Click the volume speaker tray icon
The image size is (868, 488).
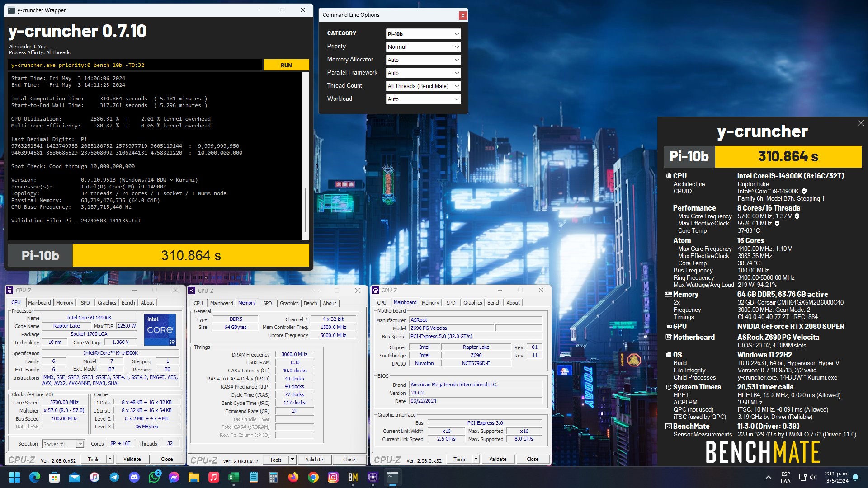point(813,477)
